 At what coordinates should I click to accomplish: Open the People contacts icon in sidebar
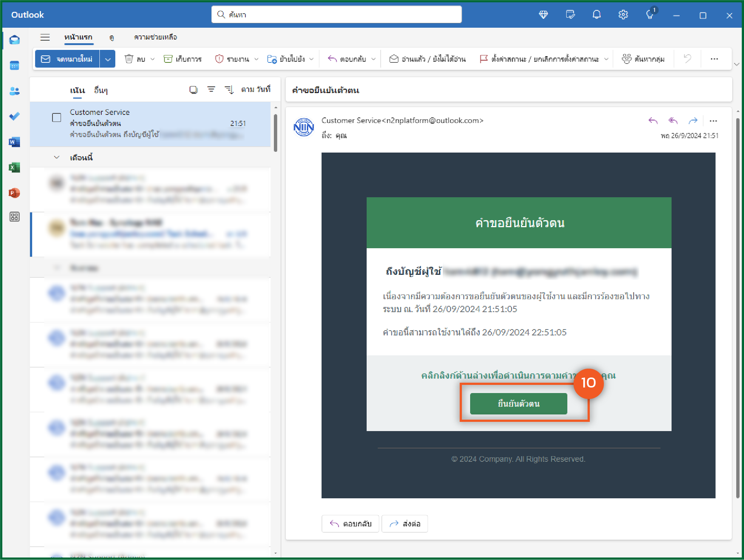click(x=14, y=91)
